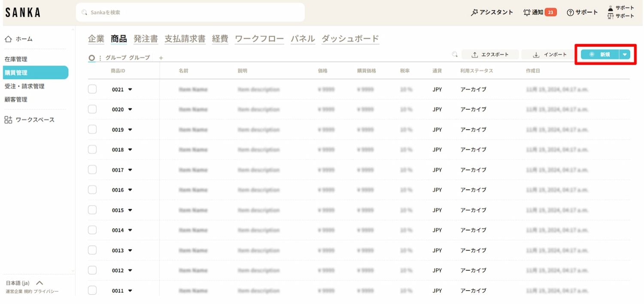Open the dropdown arrow next to 0020
The height and width of the screenshot is (304, 644).
click(130, 109)
